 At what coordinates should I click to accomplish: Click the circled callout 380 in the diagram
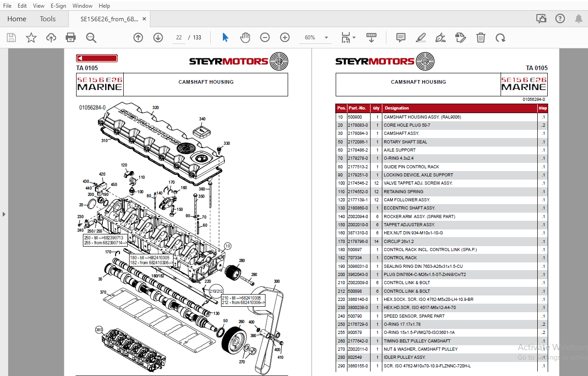coord(99,330)
